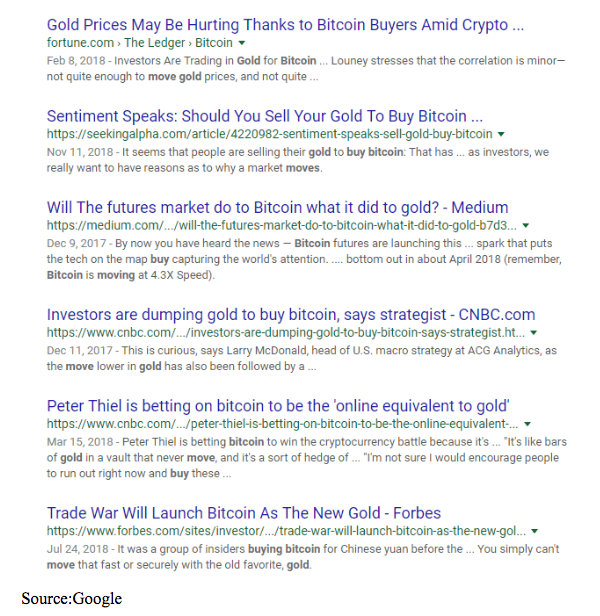Expand dropdown arrow next to fortune.com Bitcoin breadcrumb

click(242, 43)
